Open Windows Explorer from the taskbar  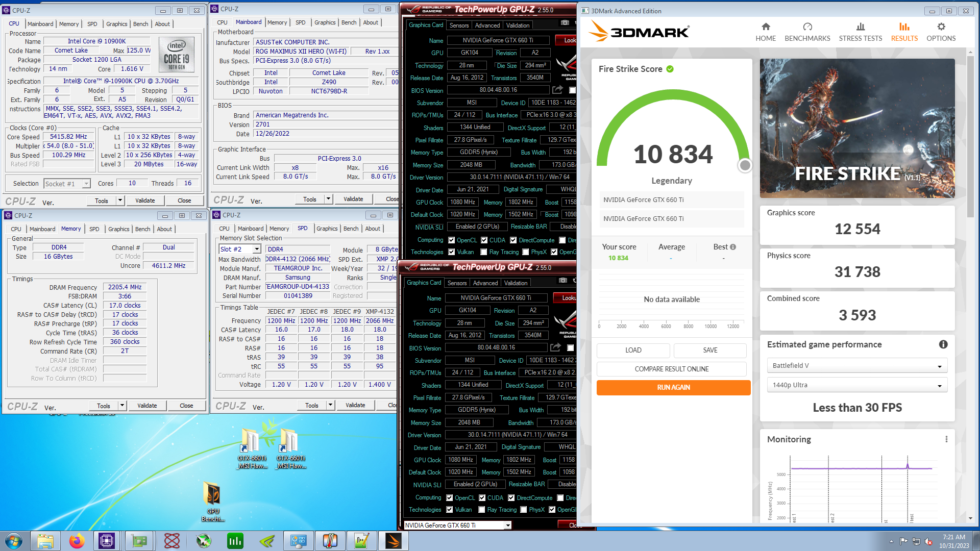(45, 541)
